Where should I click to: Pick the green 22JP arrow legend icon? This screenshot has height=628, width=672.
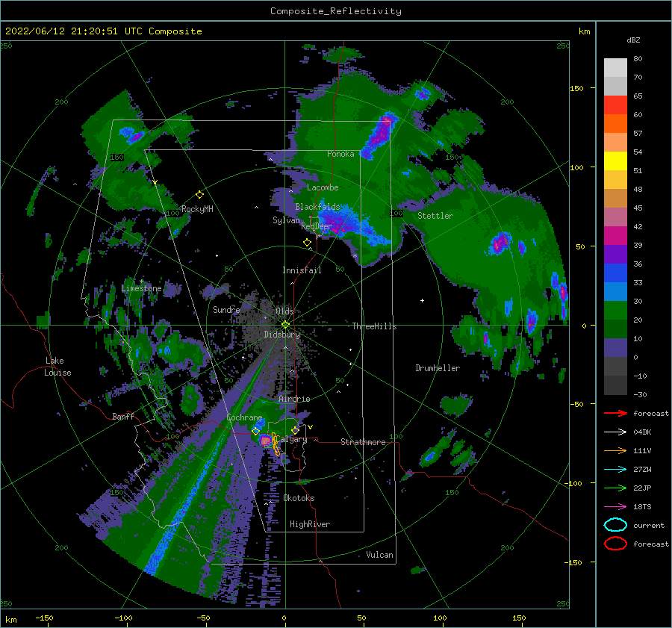click(x=615, y=488)
